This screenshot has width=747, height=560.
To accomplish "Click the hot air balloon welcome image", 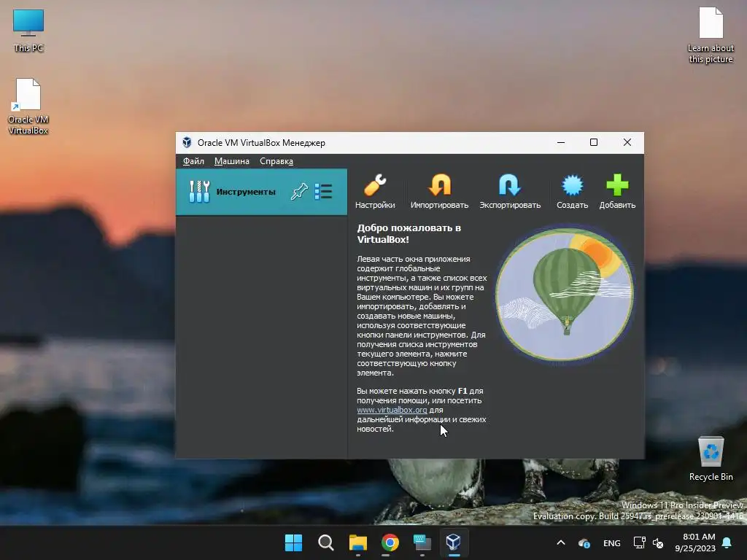I will pyautogui.click(x=565, y=295).
